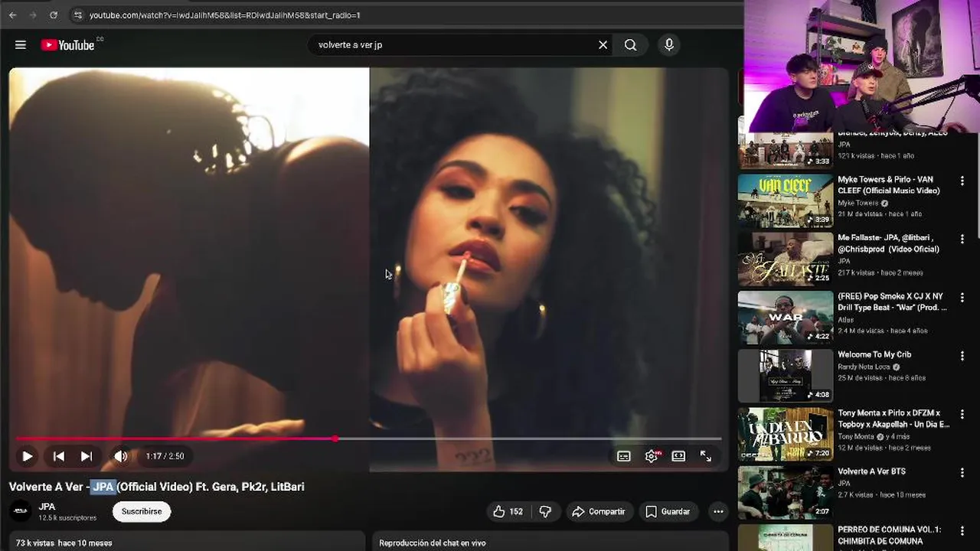
Task: Share video with Compartir button
Action: coord(599,511)
